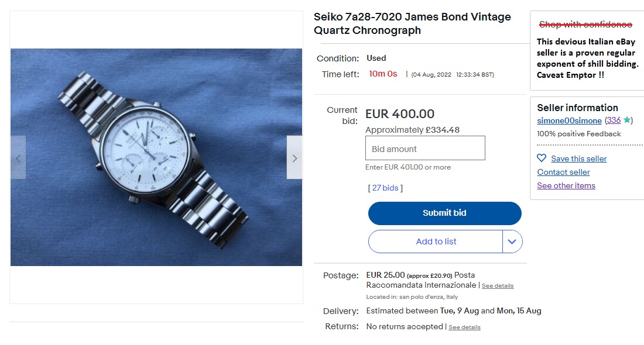Click the Submit bid button

444,213
